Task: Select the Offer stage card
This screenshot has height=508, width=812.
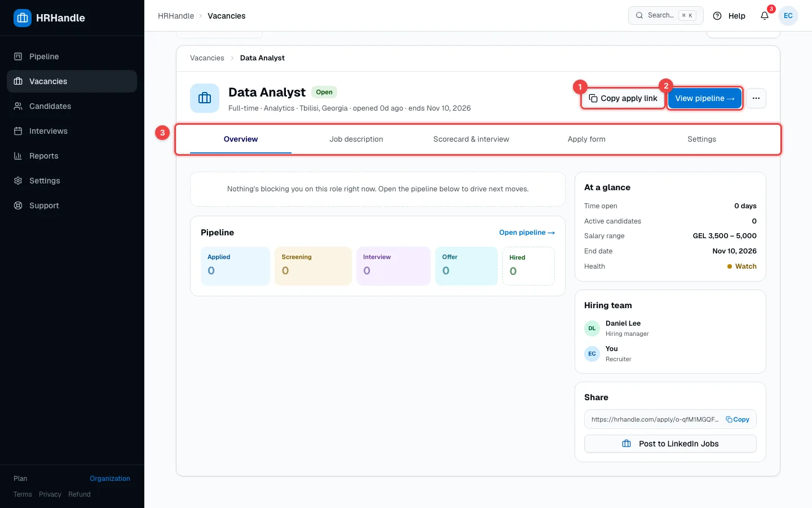Action: pos(466,266)
